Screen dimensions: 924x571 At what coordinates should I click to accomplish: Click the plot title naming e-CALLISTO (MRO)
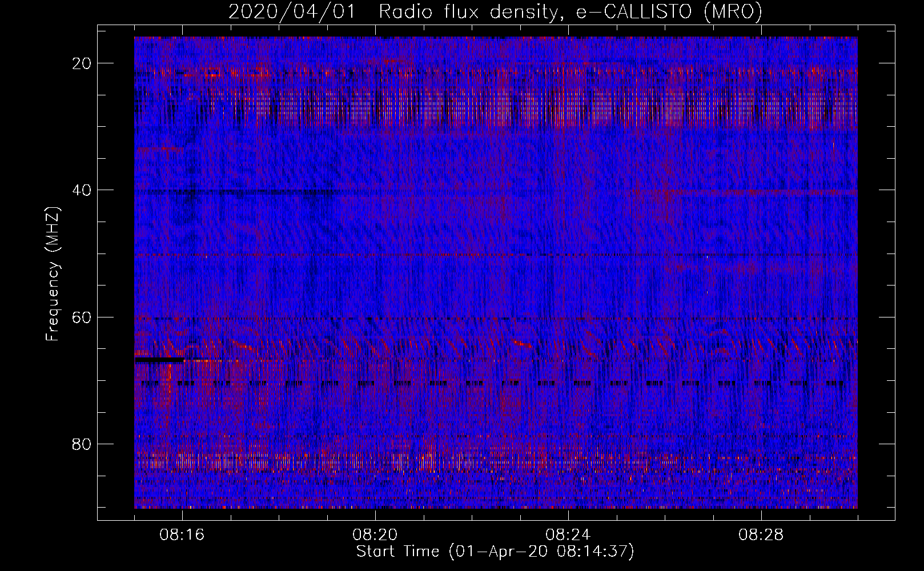(495, 11)
